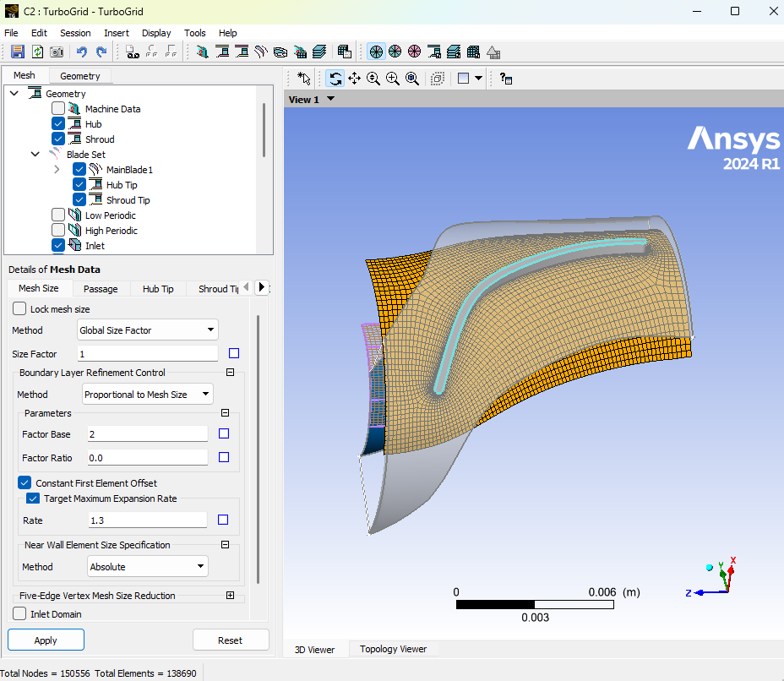The height and width of the screenshot is (681, 784).
Task: Activate the viewer select pointer tool
Action: [303, 79]
